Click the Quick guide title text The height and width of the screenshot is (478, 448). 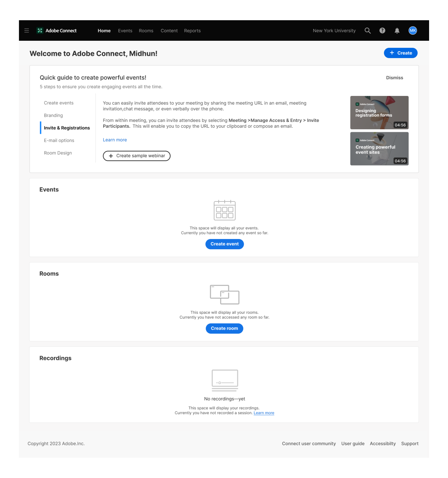click(93, 78)
